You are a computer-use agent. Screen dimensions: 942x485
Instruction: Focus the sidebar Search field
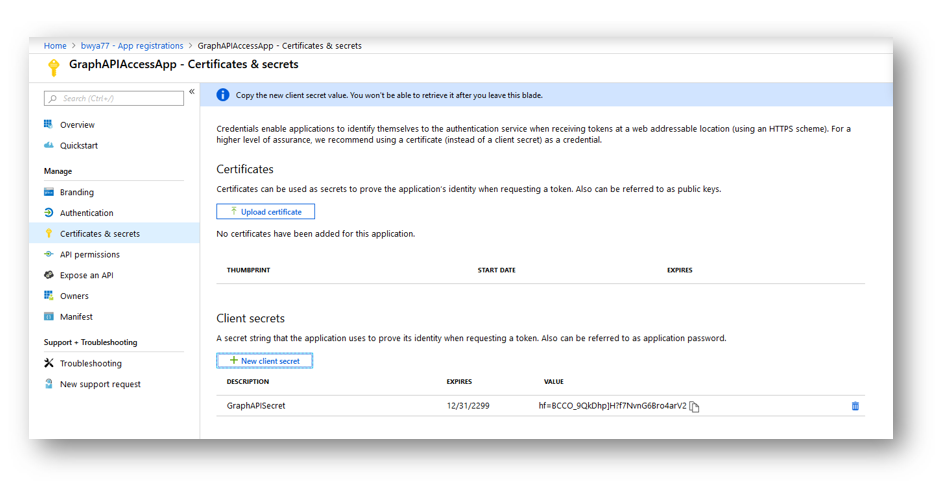point(114,98)
